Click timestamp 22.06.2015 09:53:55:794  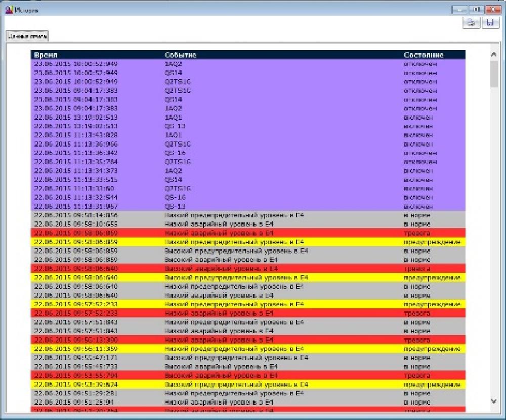point(76,376)
